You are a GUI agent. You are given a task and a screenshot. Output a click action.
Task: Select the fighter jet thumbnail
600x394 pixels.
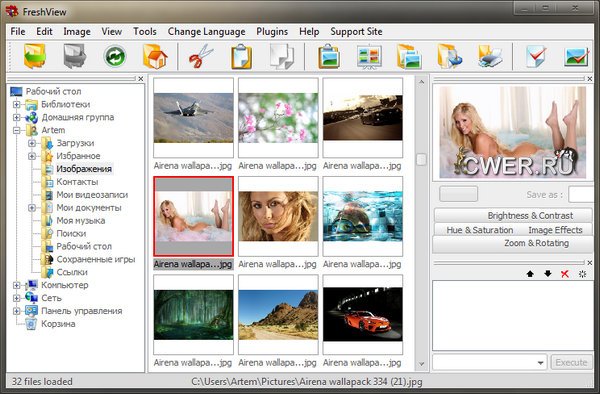pyautogui.click(x=193, y=118)
